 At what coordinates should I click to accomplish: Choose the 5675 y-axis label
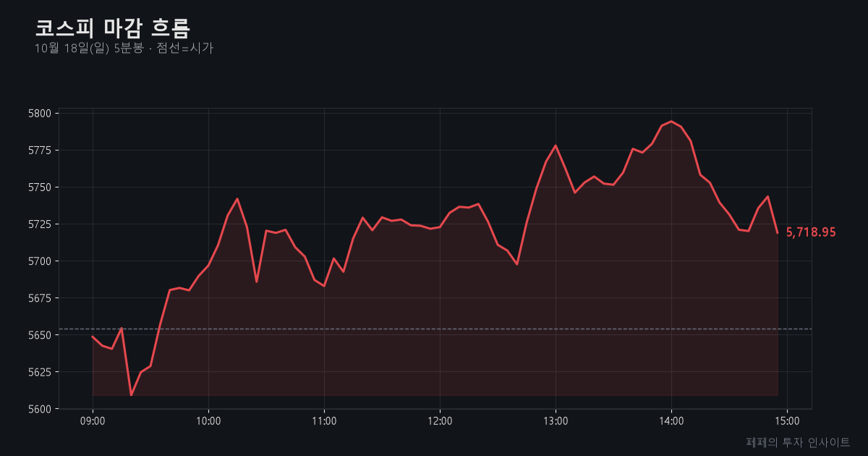pyautogui.click(x=40, y=298)
